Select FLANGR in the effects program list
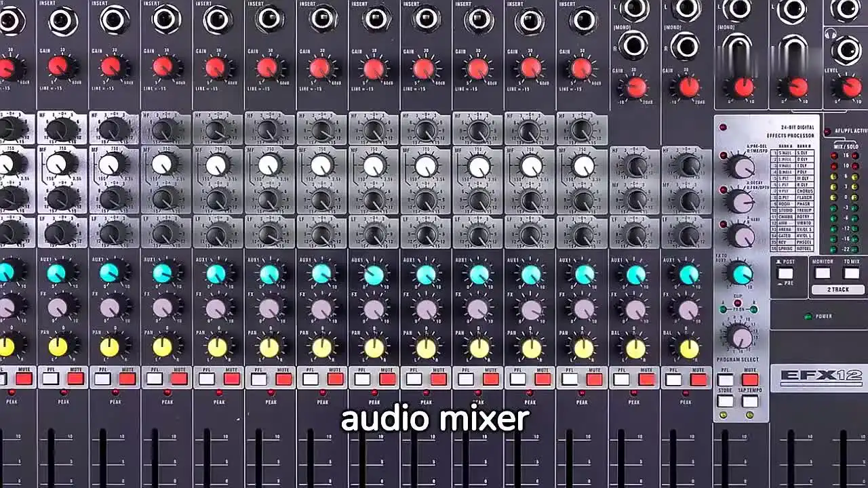The image size is (868, 488). pos(804,197)
